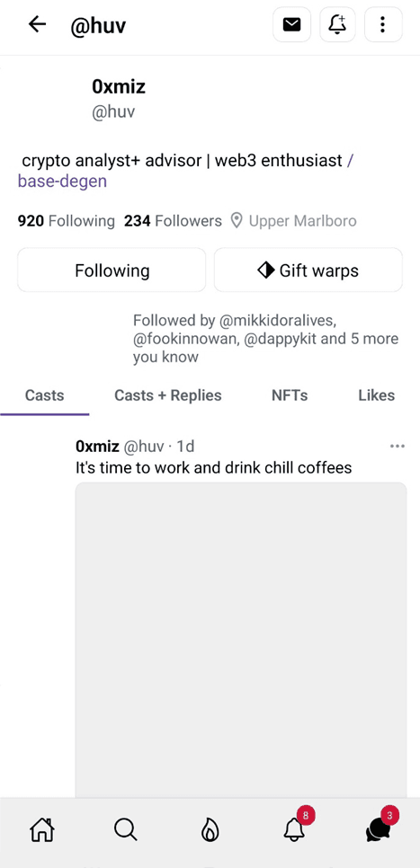420x868 pixels.
Task: Switch to Casts + Replies tab
Action: tap(168, 395)
